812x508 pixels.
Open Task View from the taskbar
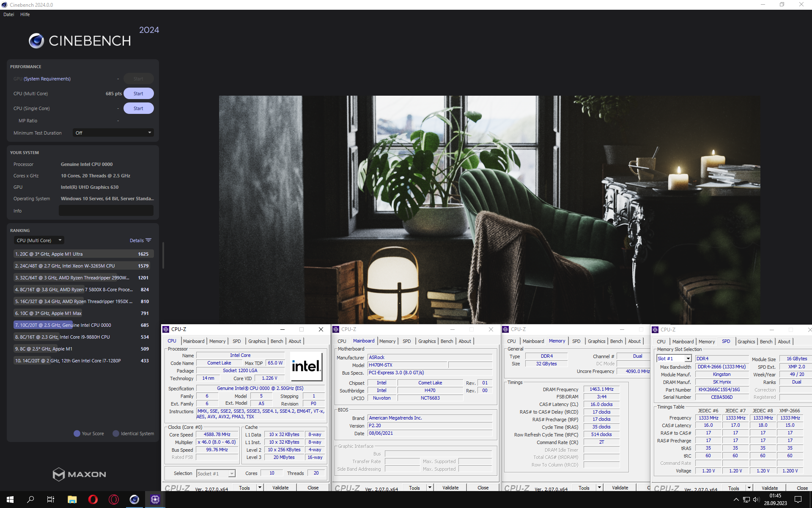coord(51,500)
